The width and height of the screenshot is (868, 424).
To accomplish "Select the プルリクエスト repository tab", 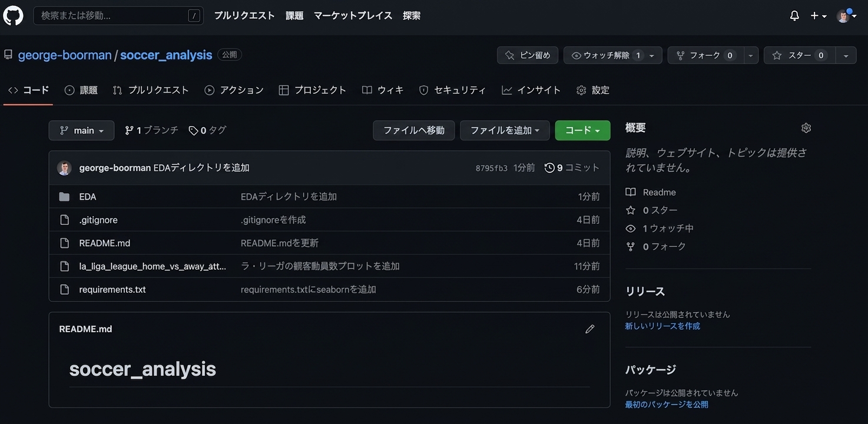I will pyautogui.click(x=150, y=90).
